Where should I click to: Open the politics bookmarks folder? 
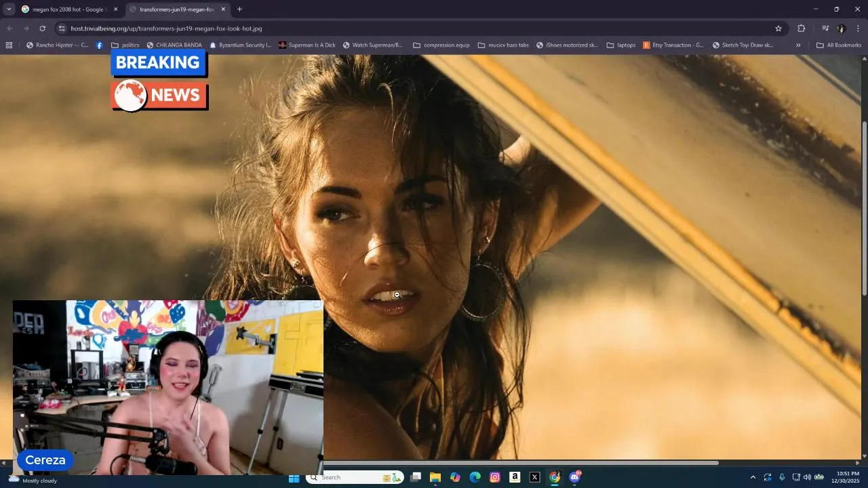pyautogui.click(x=125, y=45)
